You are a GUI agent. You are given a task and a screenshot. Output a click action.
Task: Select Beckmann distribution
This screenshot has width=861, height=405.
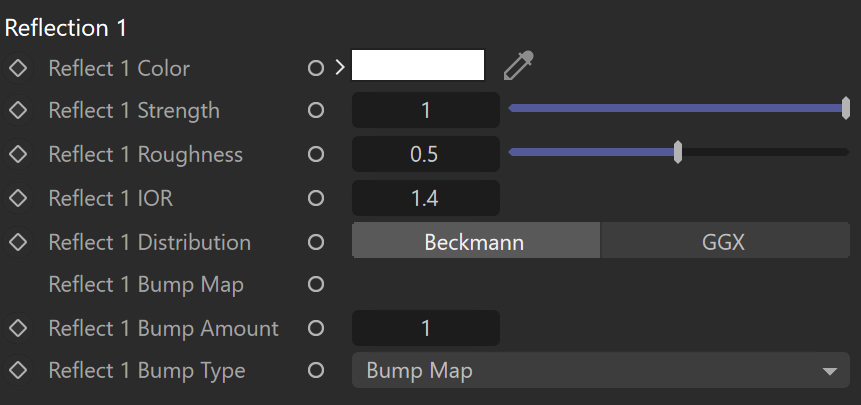[476, 240]
